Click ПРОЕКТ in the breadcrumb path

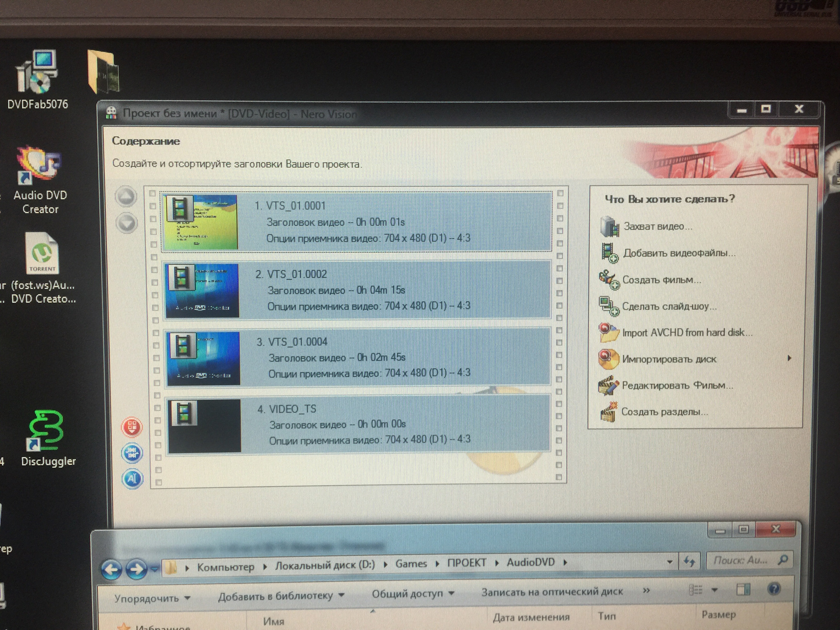point(466,563)
